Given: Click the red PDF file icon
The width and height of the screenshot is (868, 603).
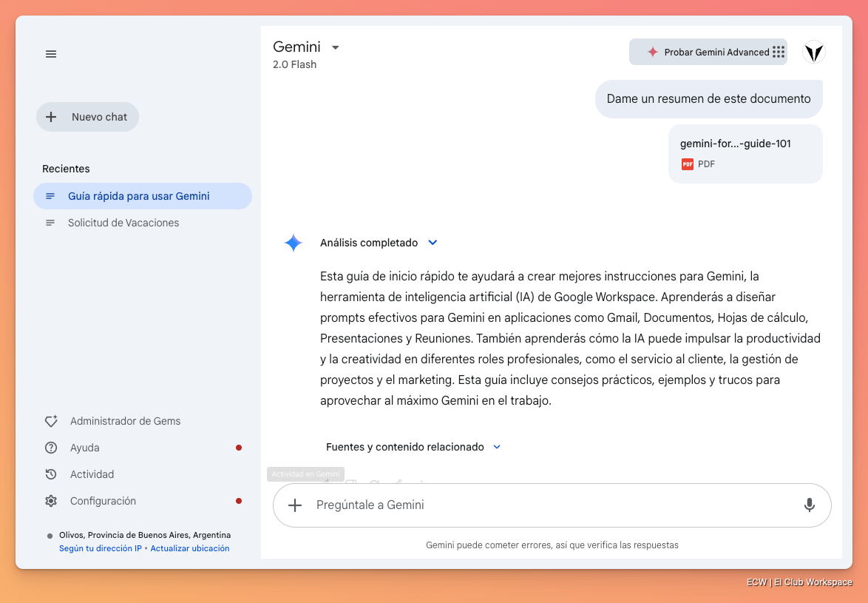Looking at the screenshot, I should 687,164.
